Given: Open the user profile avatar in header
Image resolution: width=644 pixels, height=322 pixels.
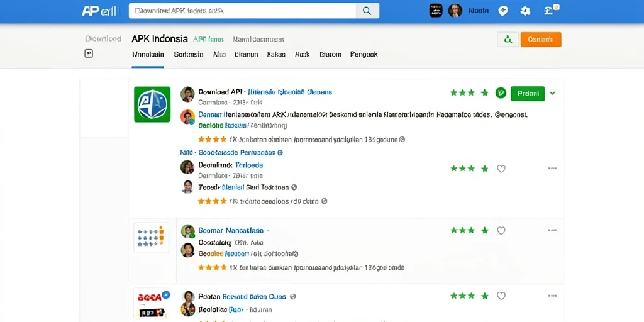Looking at the screenshot, I should pos(455,11).
